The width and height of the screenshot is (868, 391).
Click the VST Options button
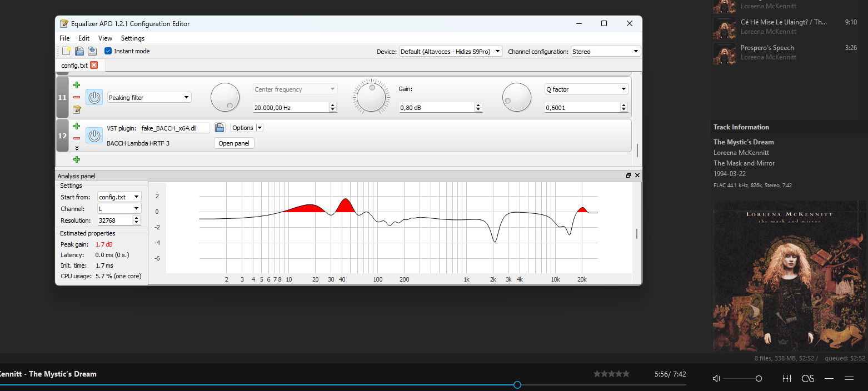point(243,128)
